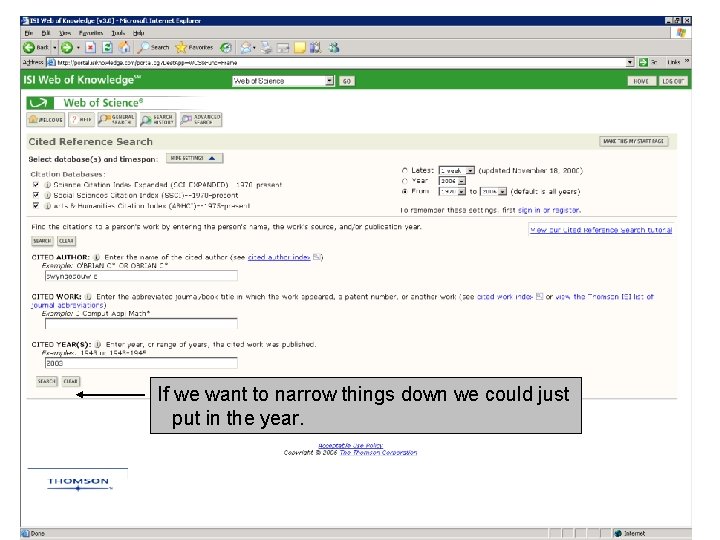The image size is (720, 540).
Task: Open the 'to' end-year dropdown
Action: click(x=493, y=191)
